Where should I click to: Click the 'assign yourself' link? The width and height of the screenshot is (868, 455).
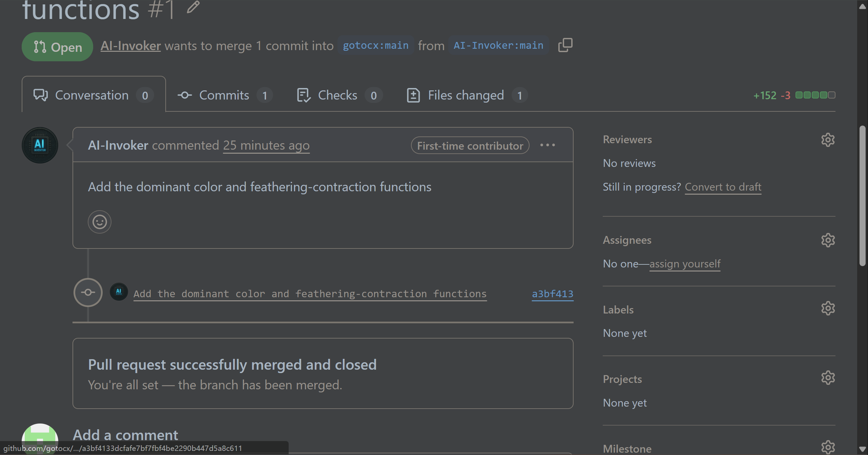pyautogui.click(x=685, y=264)
